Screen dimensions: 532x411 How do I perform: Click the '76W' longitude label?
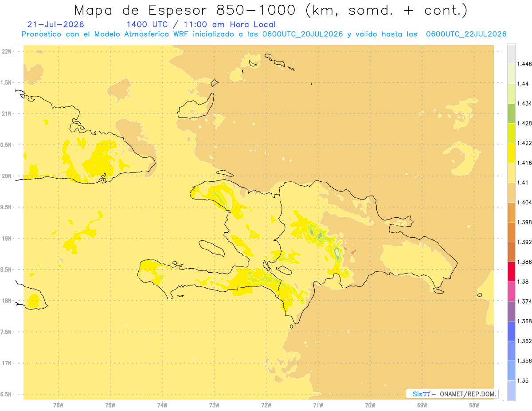(58, 405)
